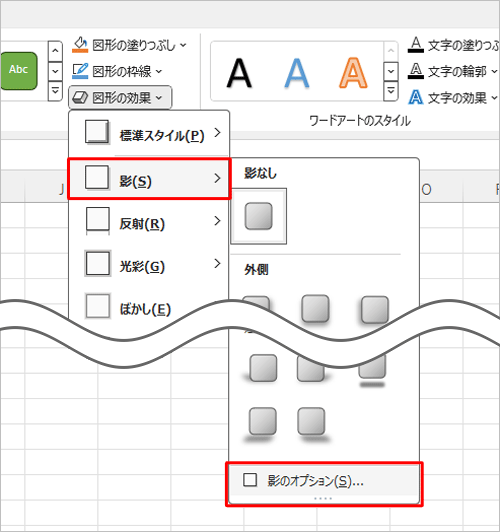Viewport: 500px width, 532px height.
Task: Select column O header in the spreadsheet
Action: click(x=426, y=189)
